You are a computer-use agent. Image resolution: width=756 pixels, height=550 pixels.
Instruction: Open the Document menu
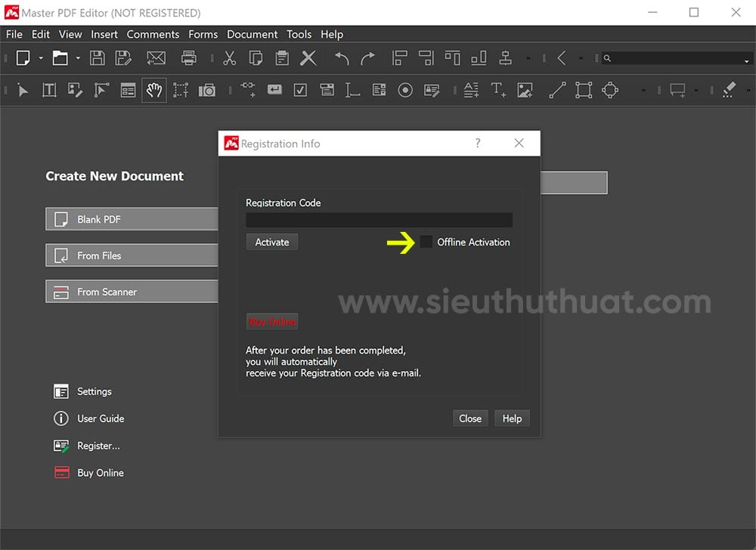tap(253, 34)
